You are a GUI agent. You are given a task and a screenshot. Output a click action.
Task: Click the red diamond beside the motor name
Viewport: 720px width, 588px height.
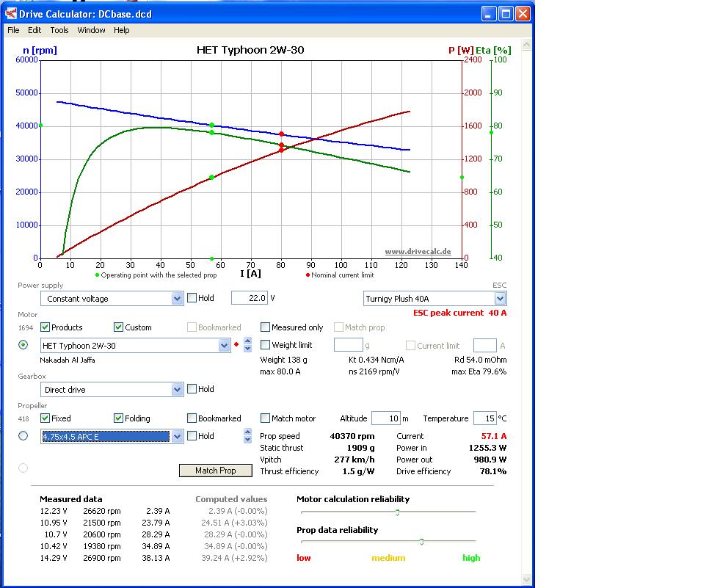click(x=236, y=345)
